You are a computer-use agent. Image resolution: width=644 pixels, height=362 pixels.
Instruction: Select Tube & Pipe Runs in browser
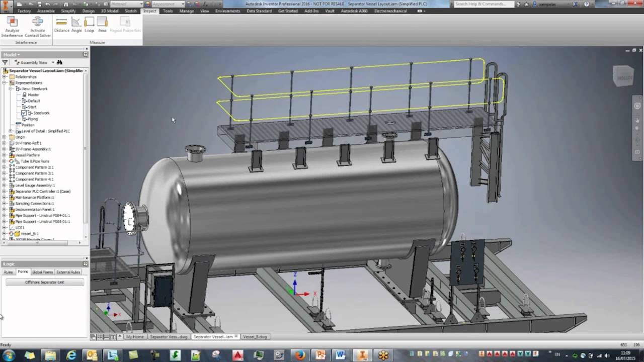pyautogui.click(x=35, y=161)
